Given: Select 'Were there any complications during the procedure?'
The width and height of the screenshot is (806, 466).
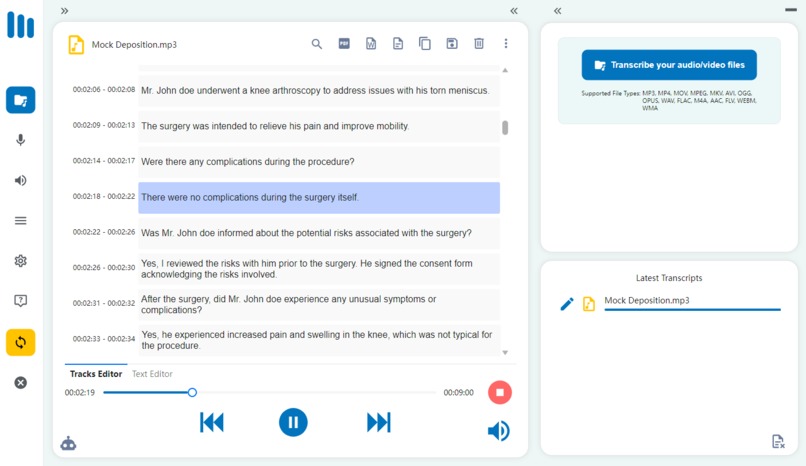Looking at the screenshot, I should (x=319, y=162).
